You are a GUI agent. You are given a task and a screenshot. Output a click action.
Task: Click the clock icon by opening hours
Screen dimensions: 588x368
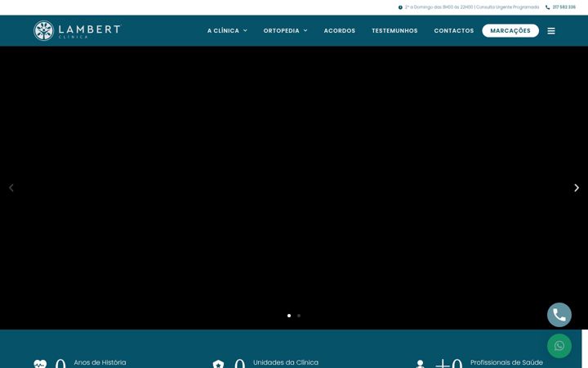click(400, 7)
